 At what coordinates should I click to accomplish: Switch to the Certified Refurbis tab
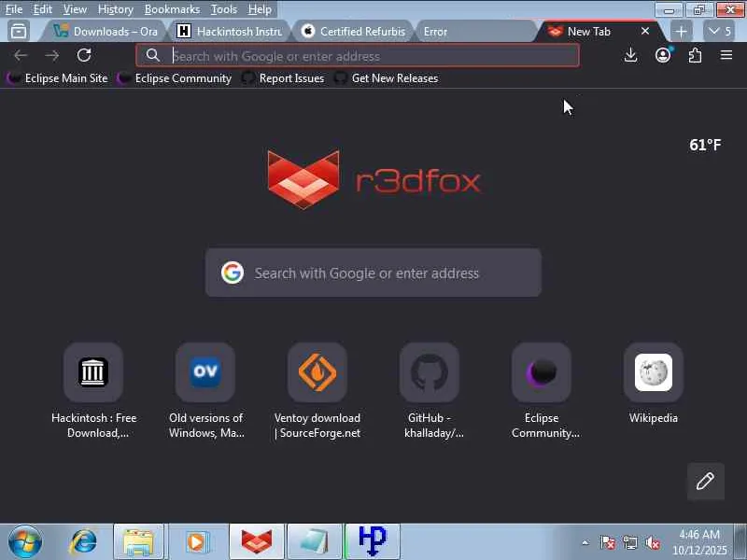click(354, 32)
